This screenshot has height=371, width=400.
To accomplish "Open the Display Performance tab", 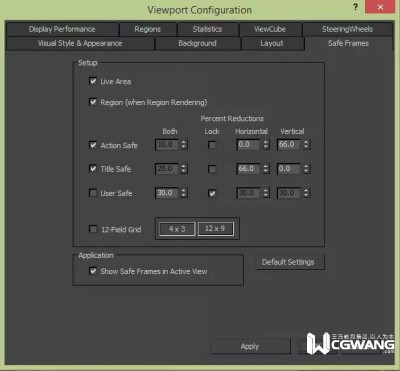I will point(62,29).
